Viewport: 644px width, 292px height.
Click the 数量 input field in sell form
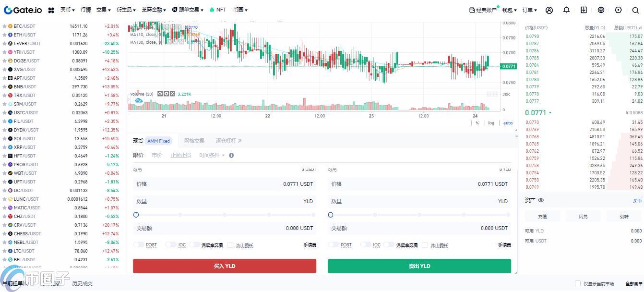tap(419, 201)
